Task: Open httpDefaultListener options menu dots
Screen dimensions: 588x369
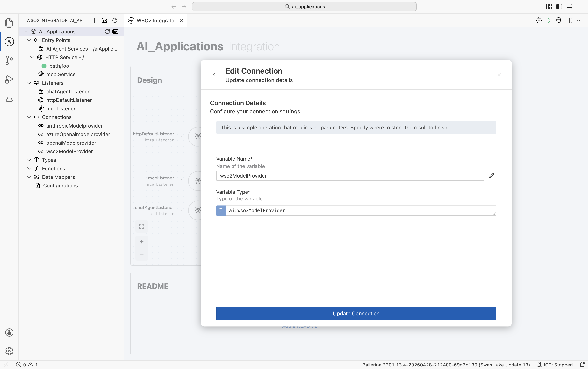Action: [181, 137]
